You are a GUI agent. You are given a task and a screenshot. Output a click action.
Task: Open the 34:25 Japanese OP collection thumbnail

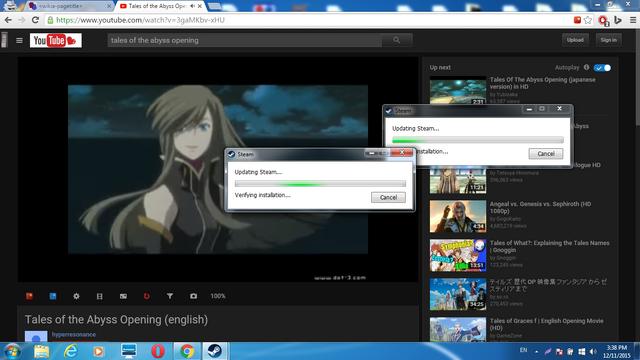click(x=458, y=294)
